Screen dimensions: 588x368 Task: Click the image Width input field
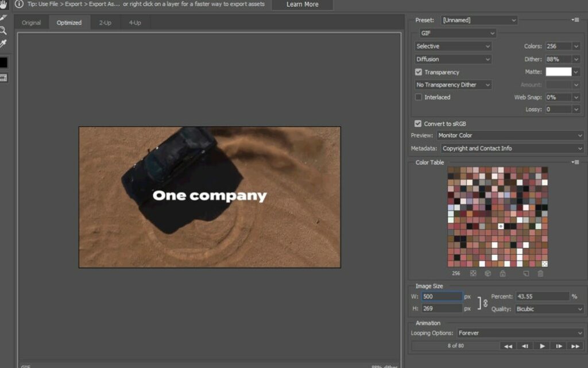click(x=442, y=297)
